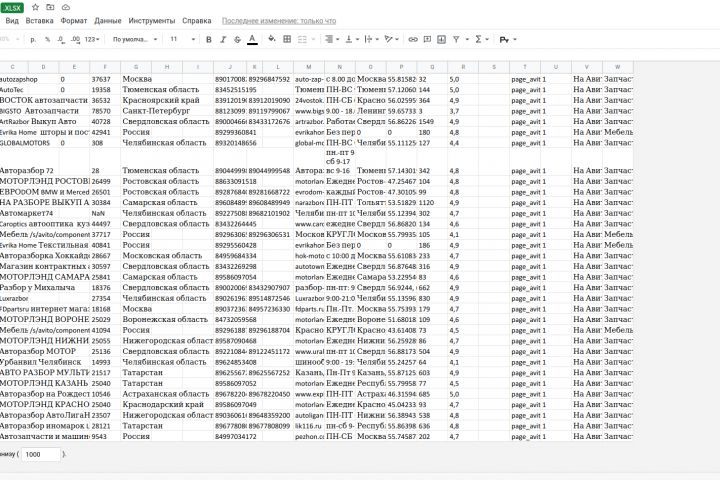
Task: Open the font size 11 dropdown
Action: click(183, 40)
